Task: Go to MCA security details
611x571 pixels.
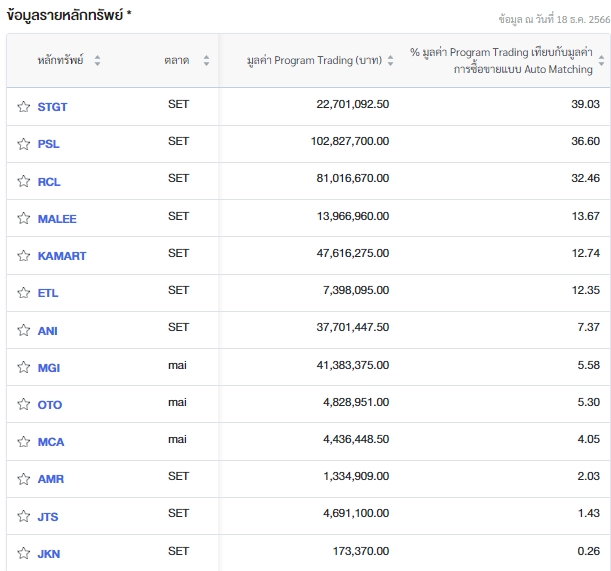Action: click(x=50, y=441)
